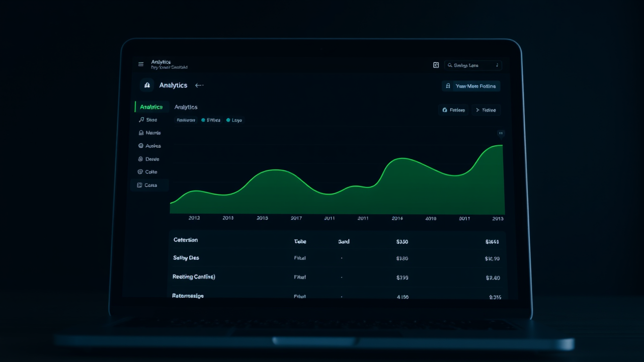This screenshot has height=362, width=644.
Task: Select the second sidebar item below Analytics
Action: [x=150, y=133]
